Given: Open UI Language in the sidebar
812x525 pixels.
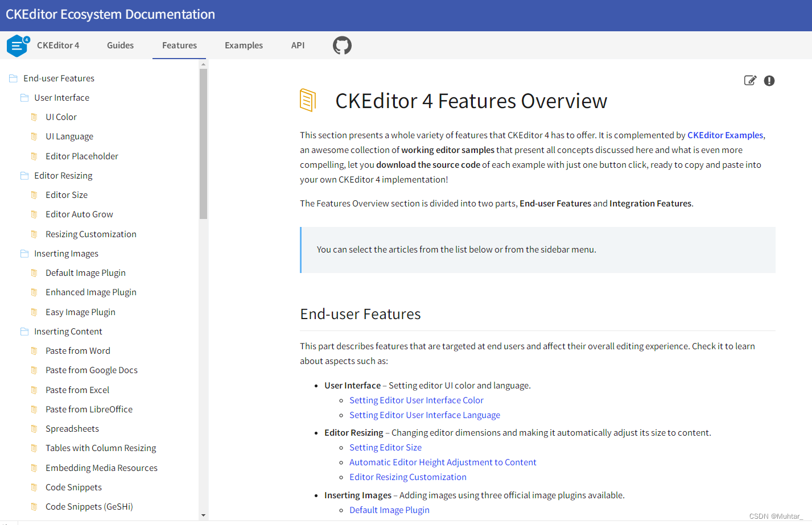Looking at the screenshot, I should tap(69, 137).
